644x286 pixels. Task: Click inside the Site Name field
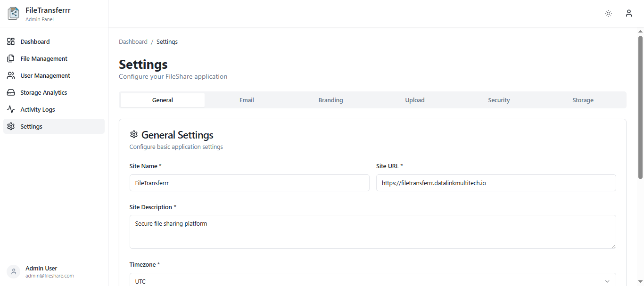click(x=249, y=183)
